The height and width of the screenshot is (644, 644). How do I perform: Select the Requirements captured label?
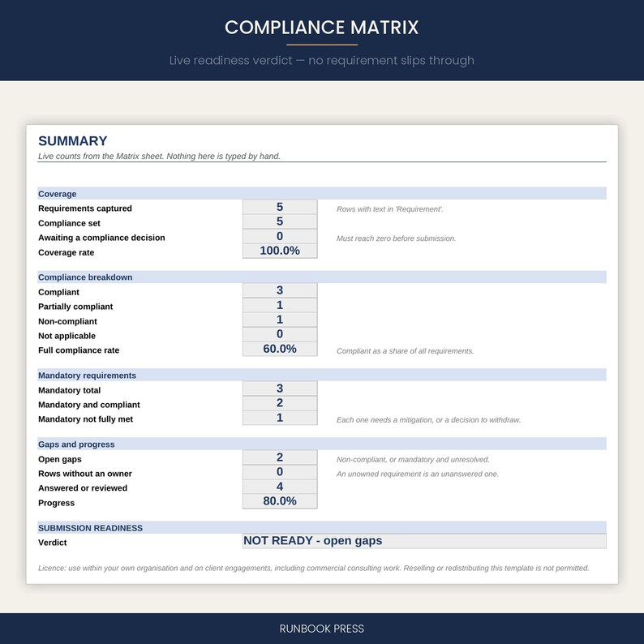[x=85, y=208]
